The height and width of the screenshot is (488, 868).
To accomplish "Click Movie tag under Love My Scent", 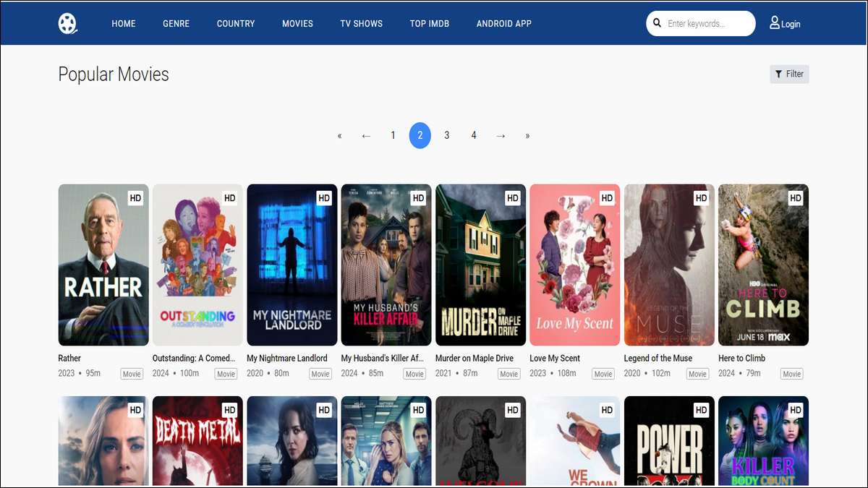I will click(603, 374).
